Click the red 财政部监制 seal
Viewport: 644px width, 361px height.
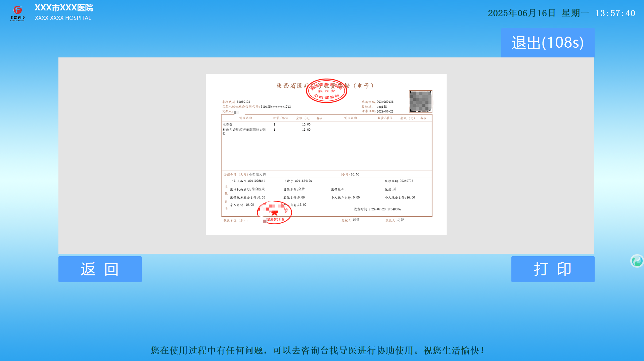(326, 91)
